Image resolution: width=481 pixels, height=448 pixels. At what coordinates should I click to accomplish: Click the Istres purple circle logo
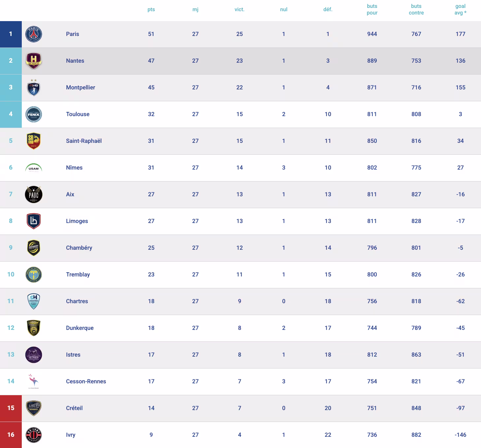34,355
